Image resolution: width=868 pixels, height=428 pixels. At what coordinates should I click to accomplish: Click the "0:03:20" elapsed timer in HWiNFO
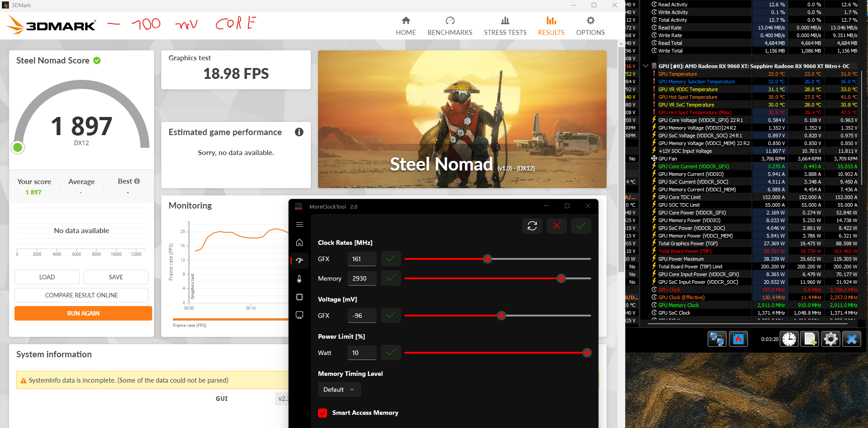click(x=770, y=339)
